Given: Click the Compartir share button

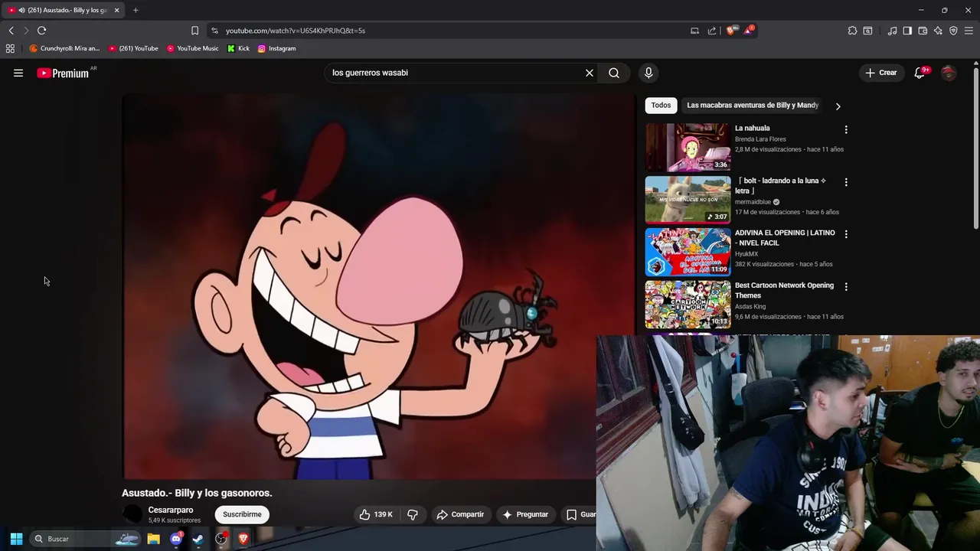Looking at the screenshot, I should pyautogui.click(x=460, y=514).
